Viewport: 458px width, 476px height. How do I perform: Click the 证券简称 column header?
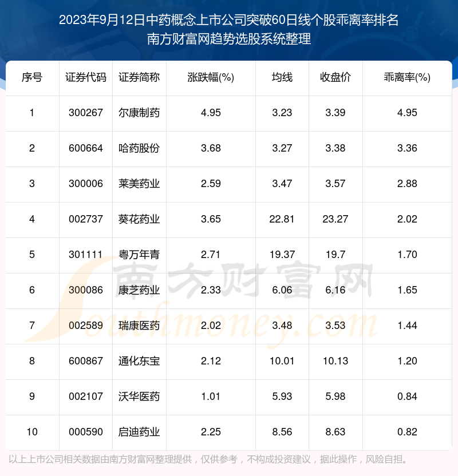[x=139, y=77]
